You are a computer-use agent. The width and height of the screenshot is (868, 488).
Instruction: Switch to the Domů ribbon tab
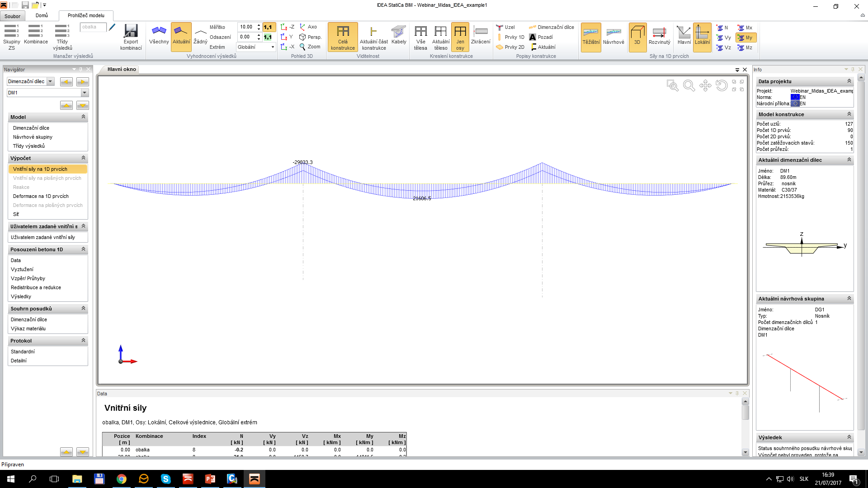(x=42, y=15)
